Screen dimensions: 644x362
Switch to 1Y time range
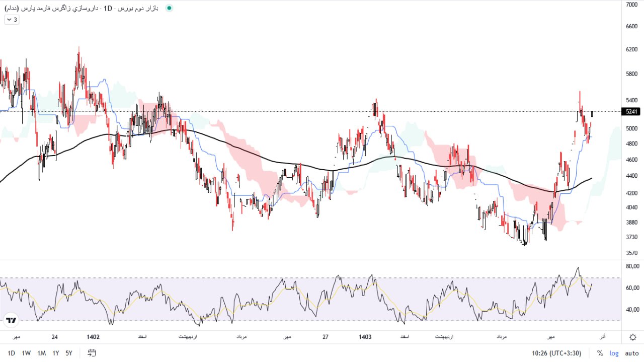(56, 353)
